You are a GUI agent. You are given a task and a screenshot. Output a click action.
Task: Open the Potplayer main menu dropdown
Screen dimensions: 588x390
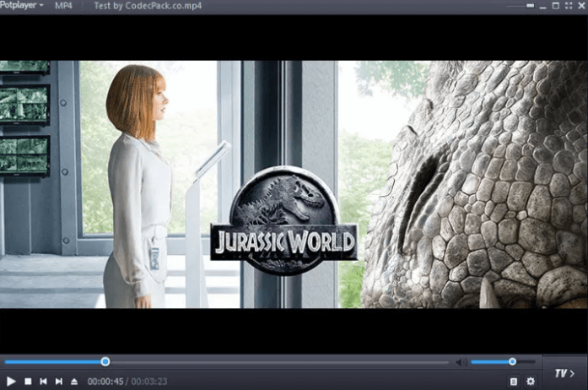(x=22, y=5)
